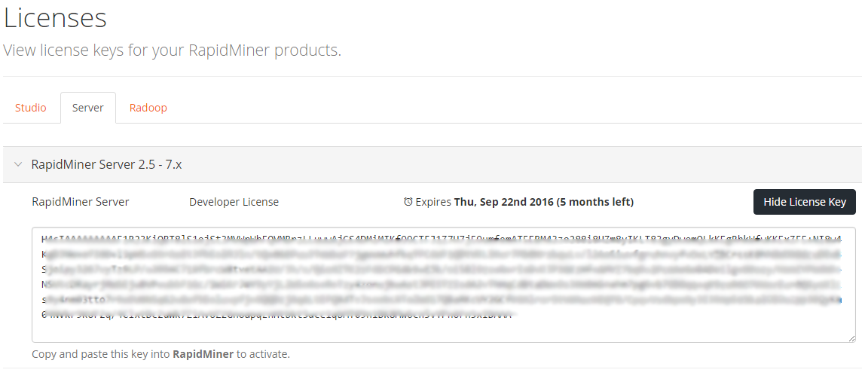This screenshot has width=868, height=385.
Task: Click the 'View license keys' subtitle text
Action: [172, 50]
